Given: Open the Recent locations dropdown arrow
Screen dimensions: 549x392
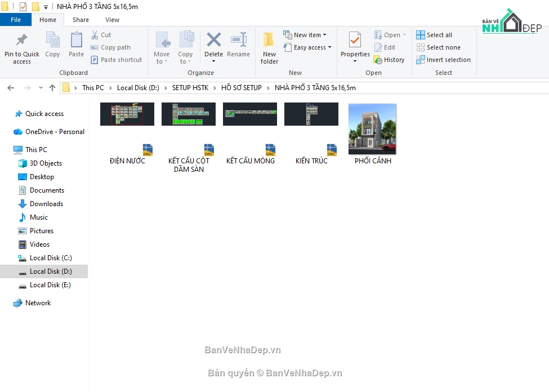Looking at the screenshot, I should [x=41, y=88].
